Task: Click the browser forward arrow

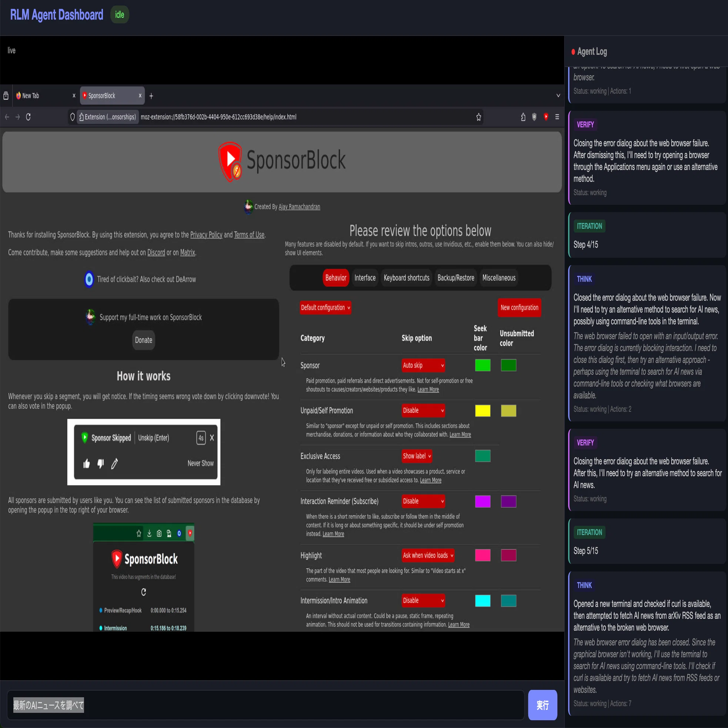Action: coord(18,117)
